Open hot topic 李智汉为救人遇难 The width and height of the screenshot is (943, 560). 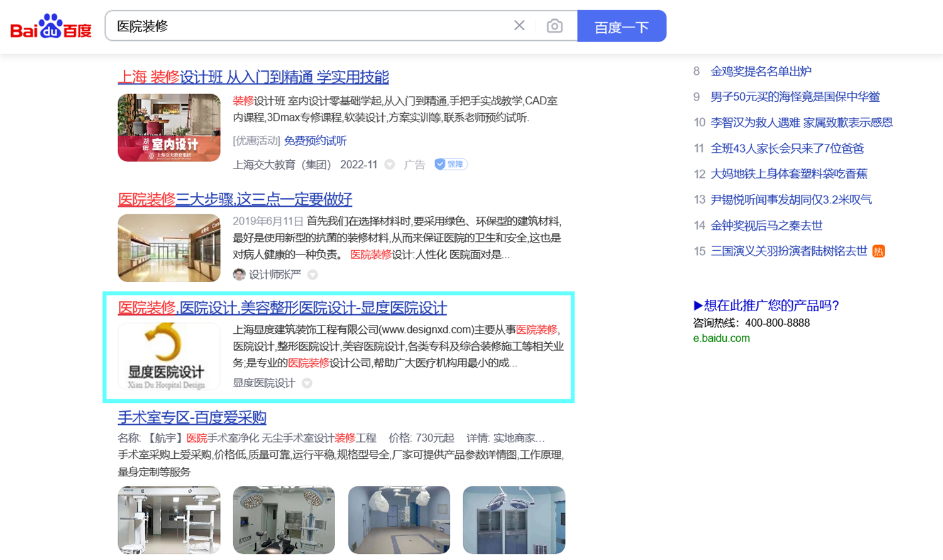[802, 123]
